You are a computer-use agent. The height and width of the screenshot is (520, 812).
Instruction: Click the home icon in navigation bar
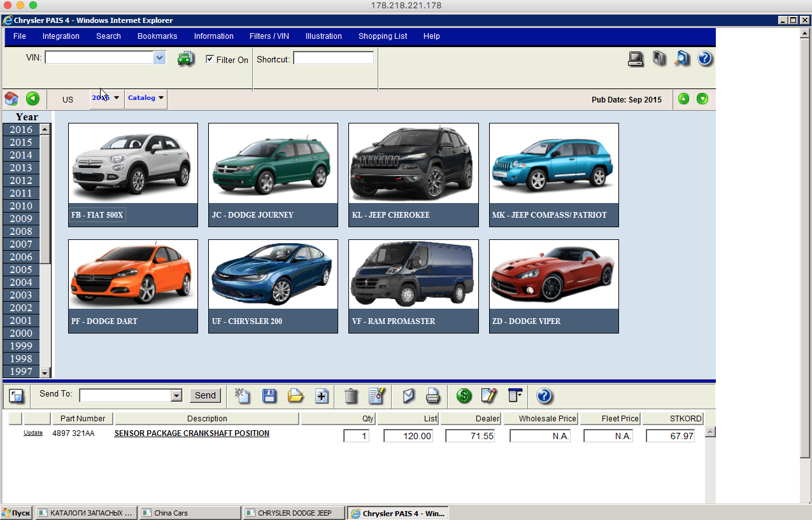[11, 99]
